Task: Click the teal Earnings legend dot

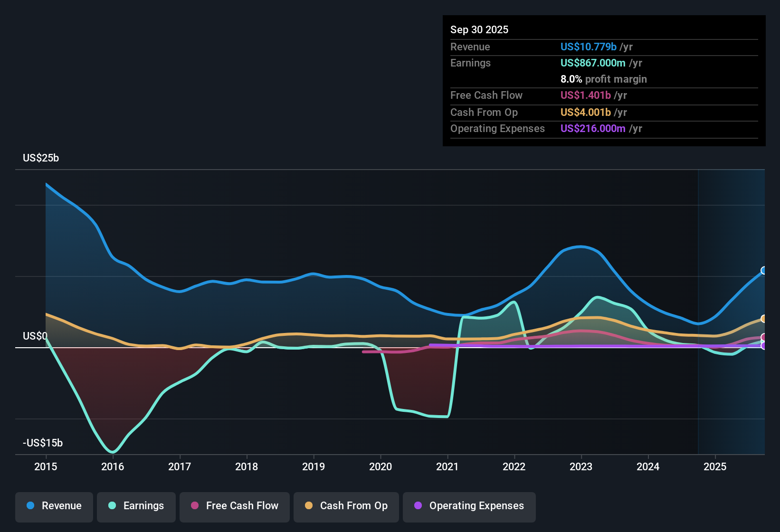Action: (x=112, y=505)
